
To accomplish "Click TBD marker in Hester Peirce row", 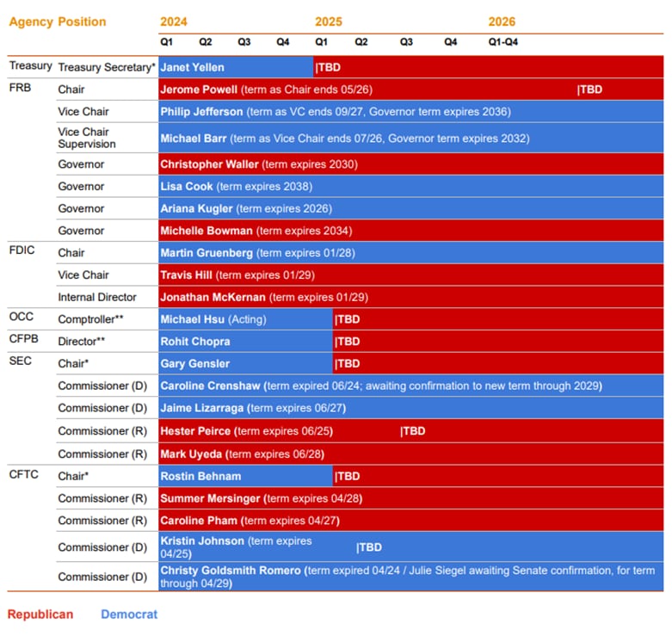I will click(x=413, y=431).
